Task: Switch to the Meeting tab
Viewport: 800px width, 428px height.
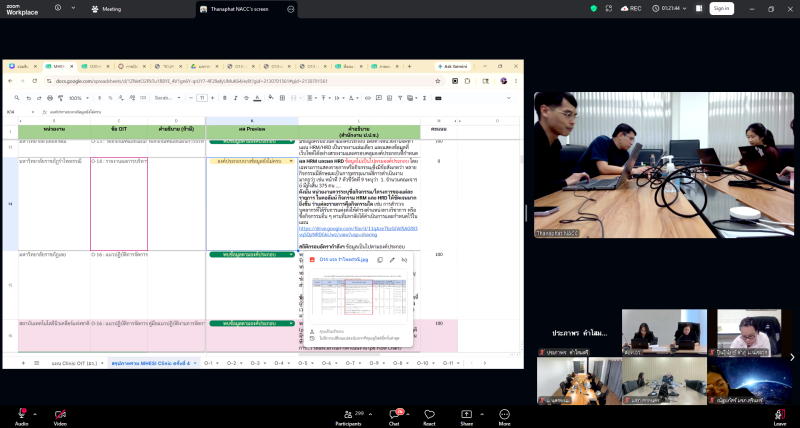Action: [x=106, y=9]
